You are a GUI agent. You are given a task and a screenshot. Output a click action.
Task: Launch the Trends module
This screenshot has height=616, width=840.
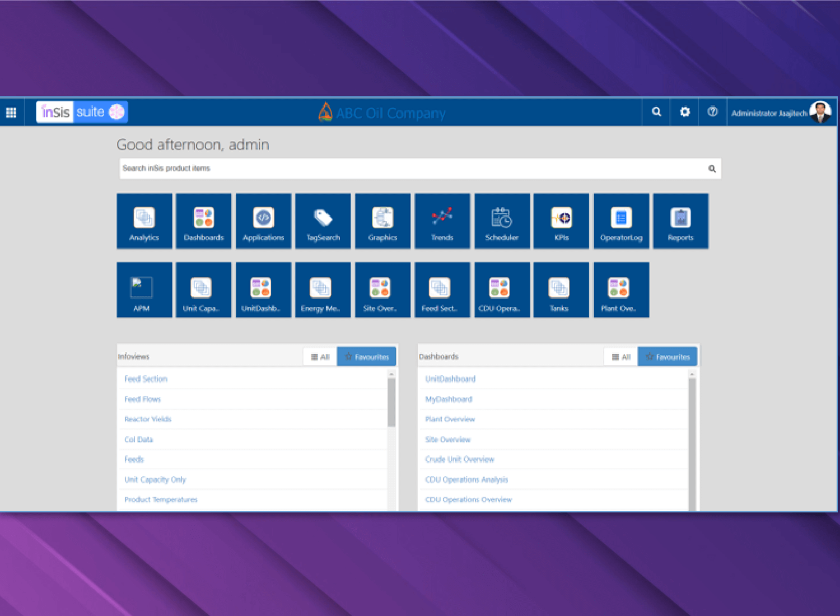pos(442,221)
